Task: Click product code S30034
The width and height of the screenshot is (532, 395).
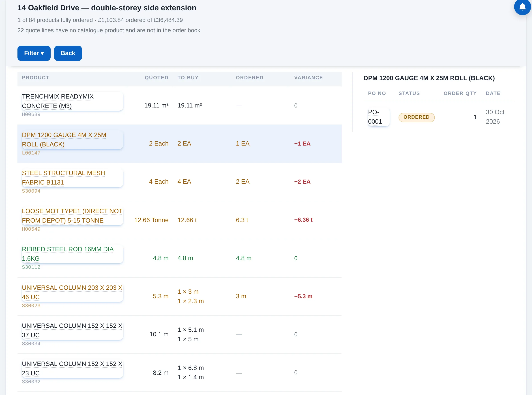Action: tap(31, 343)
